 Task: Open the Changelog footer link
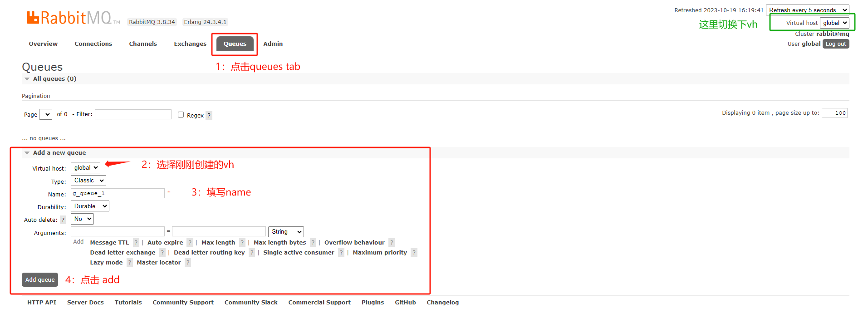pyautogui.click(x=443, y=302)
